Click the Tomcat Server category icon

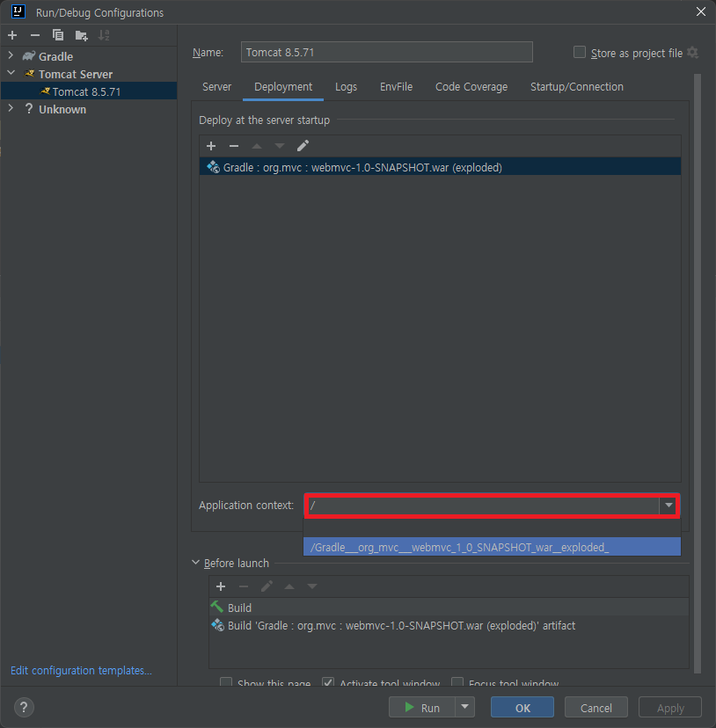pos(30,73)
